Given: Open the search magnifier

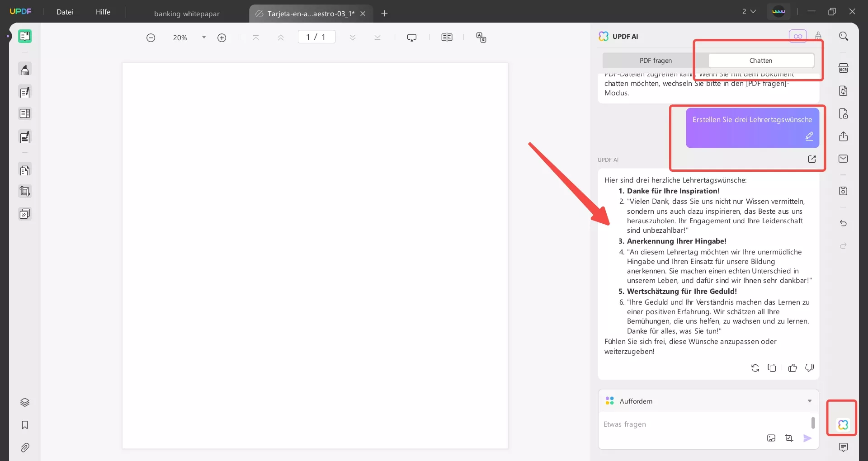Looking at the screenshot, I should click(844, 36).
